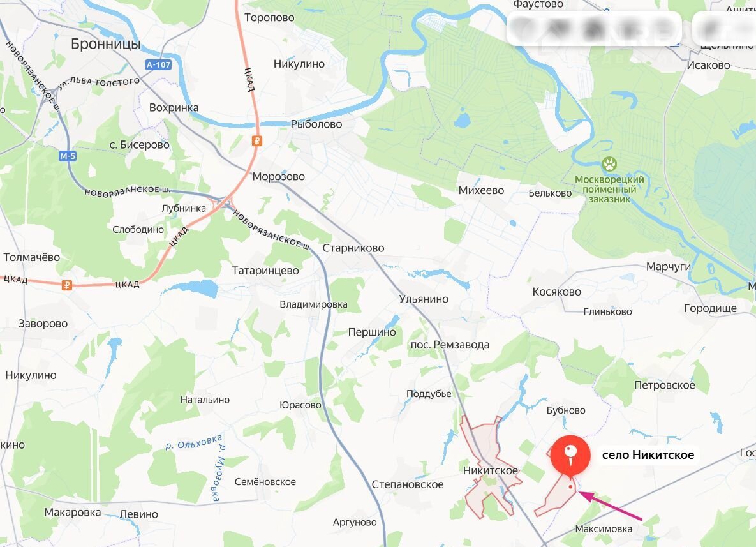The image size is (756, 547).
Task: Click the M-5 highway shield
Action: [x=68, y=156]
